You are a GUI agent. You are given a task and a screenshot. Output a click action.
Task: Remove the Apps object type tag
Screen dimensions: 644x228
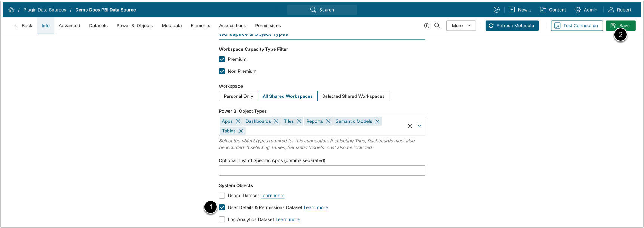238,121
